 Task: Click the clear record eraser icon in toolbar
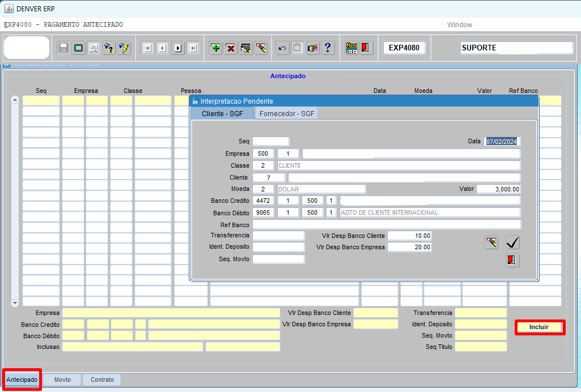261,48
